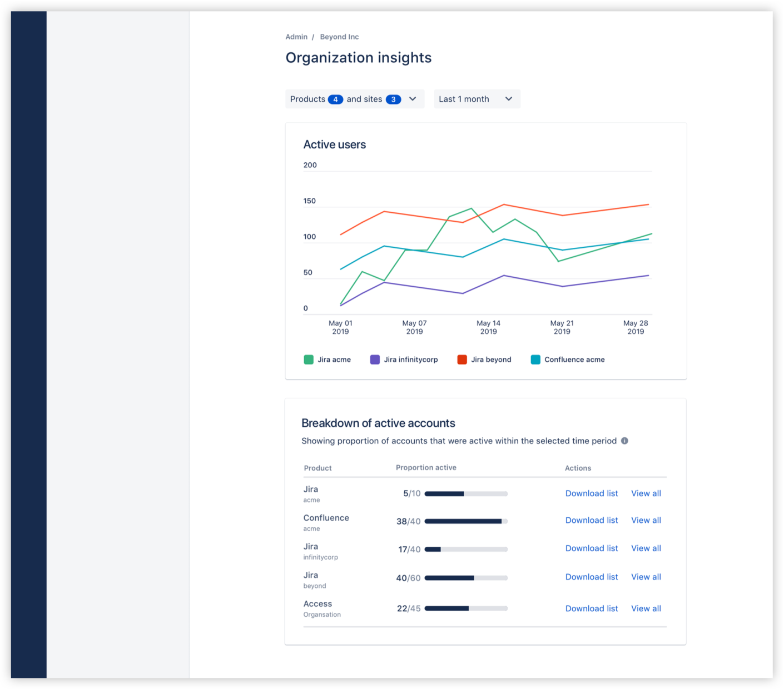Click the Actions column header
This screenshot has width=784, height=689.
(x=578, y=468)
